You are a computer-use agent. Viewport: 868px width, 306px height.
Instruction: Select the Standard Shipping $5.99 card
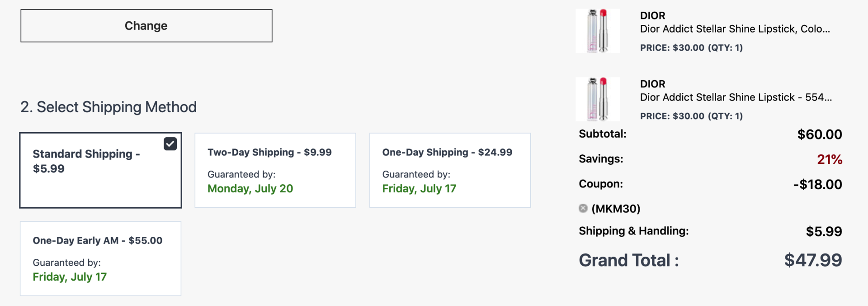[x=100, y=170]
